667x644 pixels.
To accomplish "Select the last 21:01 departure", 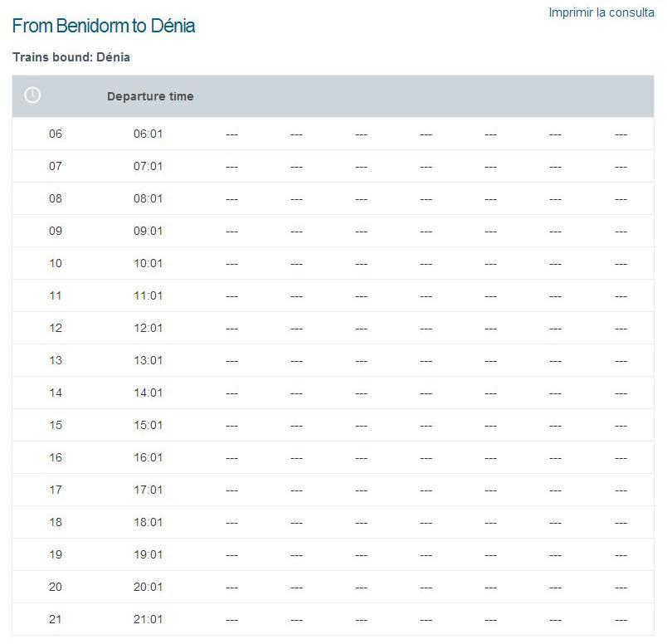I will 148,619.
